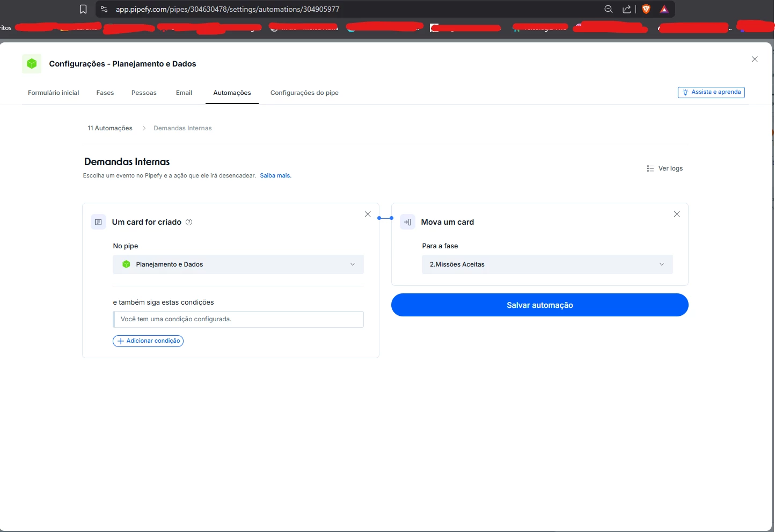Remove the Mova um card action
Image resolution: width=775 pixels, height=532 pixels.
[x=677, y=214]
